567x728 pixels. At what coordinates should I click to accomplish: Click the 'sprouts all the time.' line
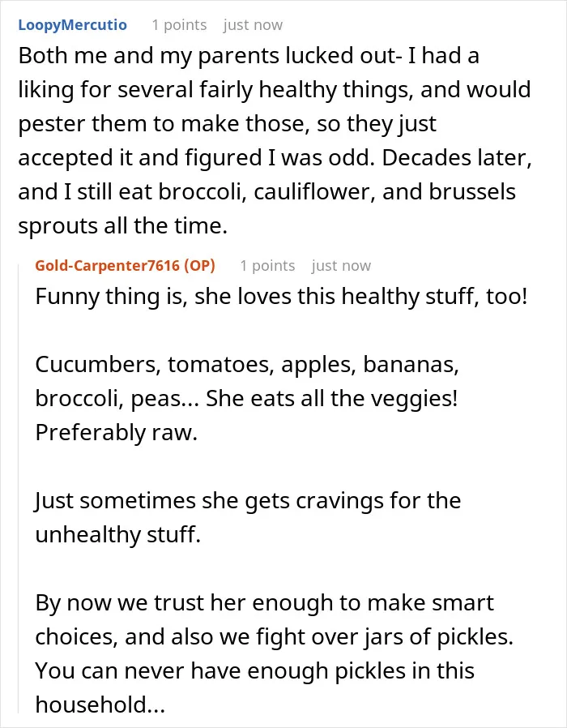(123, 226)
